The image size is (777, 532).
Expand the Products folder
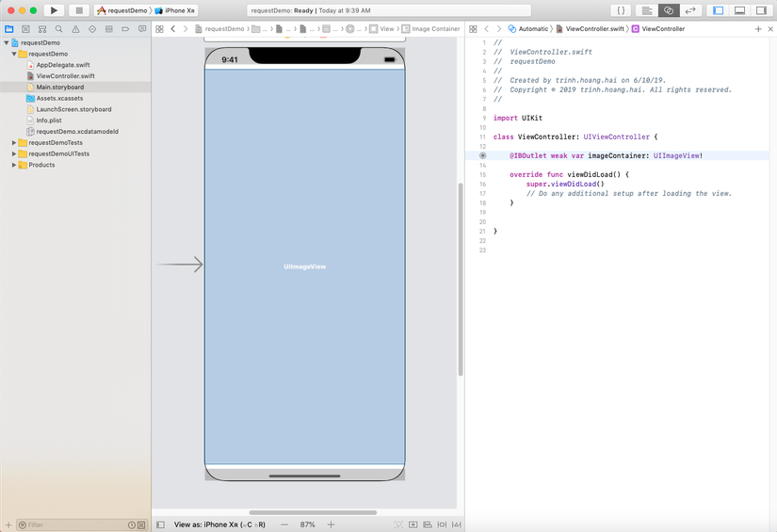click(14, 165)
